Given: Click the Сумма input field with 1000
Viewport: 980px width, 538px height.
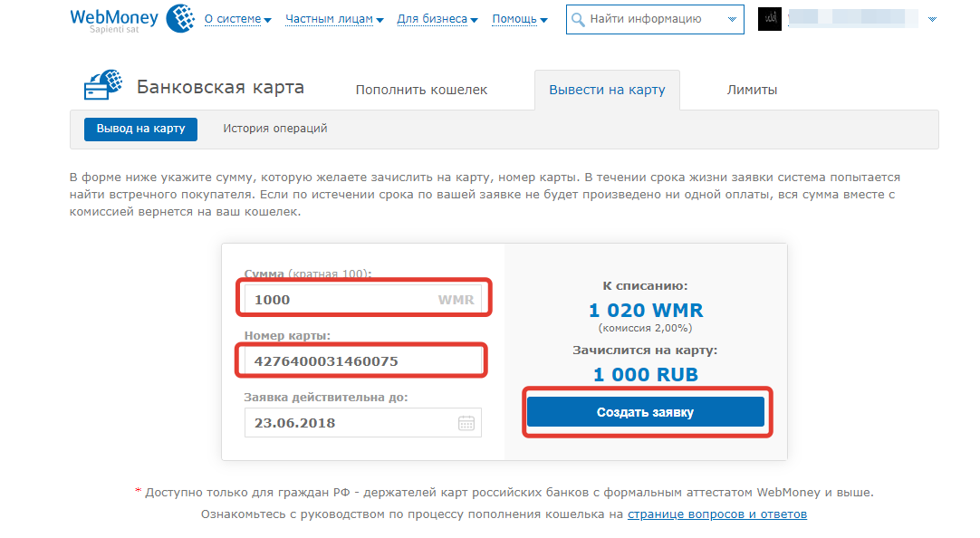Looking at the screenshot, I should coord(363,299).
